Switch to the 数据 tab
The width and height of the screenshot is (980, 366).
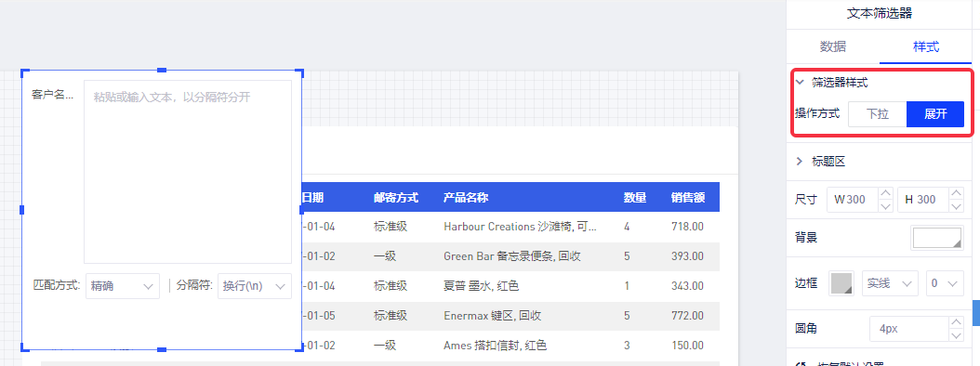(x=832, y=46)
